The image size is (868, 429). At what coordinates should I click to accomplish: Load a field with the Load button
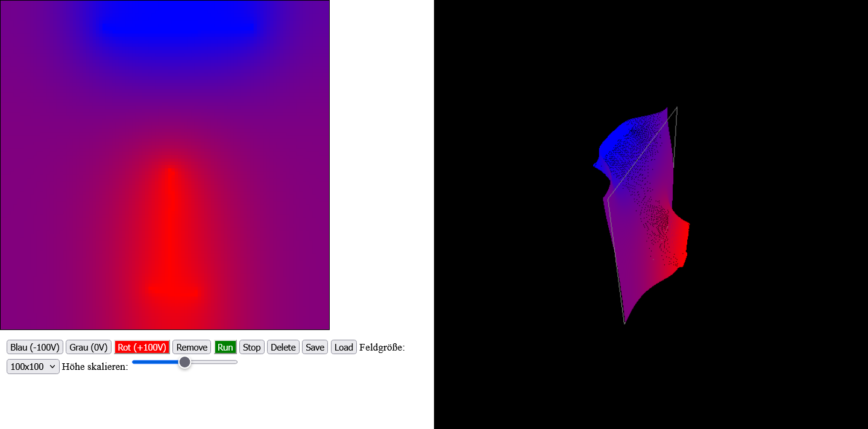[x=344, y=347]
